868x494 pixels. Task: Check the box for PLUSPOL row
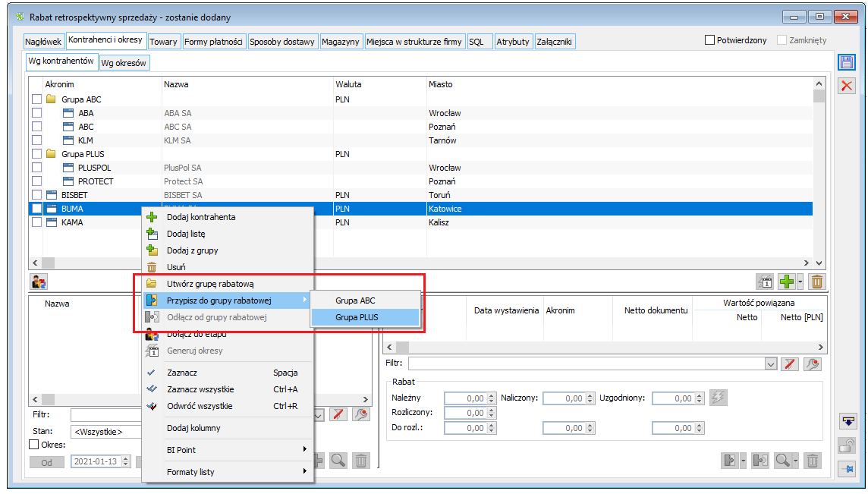[36, 167]
